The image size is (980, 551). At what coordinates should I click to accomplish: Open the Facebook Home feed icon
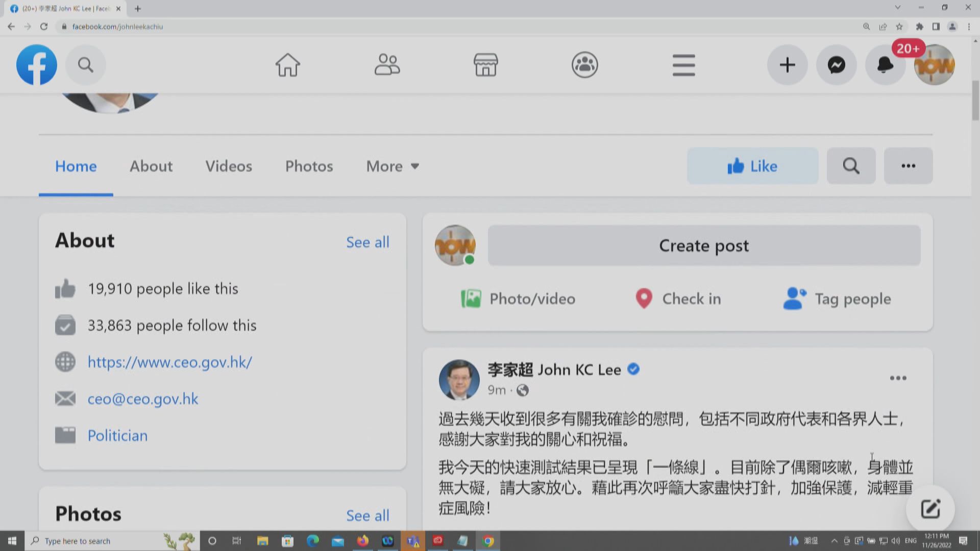[287, 65]
